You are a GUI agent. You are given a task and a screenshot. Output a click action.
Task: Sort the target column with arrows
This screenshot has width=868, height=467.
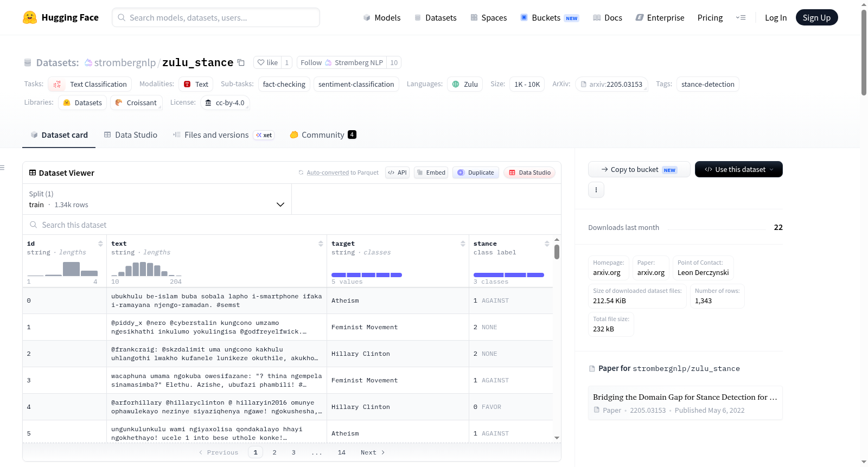pyautogui.click(x=463, y=244)
